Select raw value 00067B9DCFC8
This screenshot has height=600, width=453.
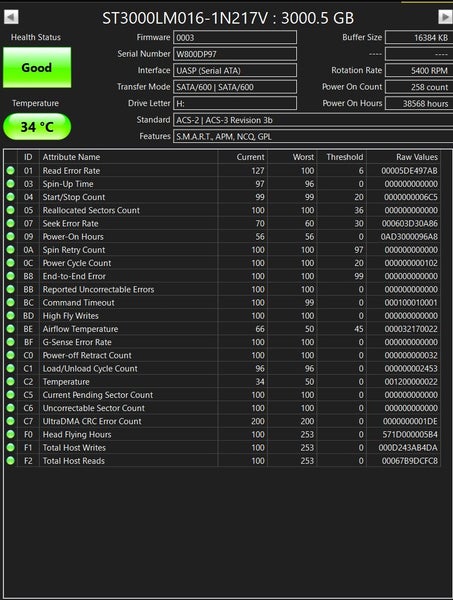pos(410,461)
